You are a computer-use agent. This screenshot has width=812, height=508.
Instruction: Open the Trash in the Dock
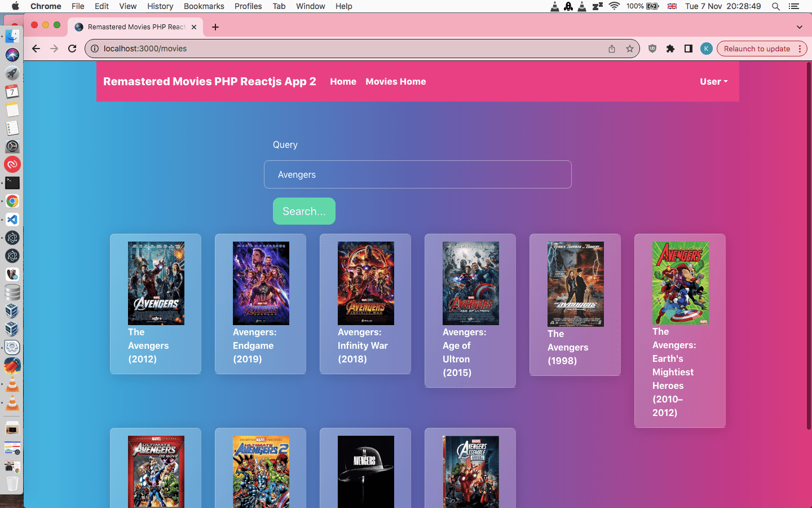tap(12, 484)
